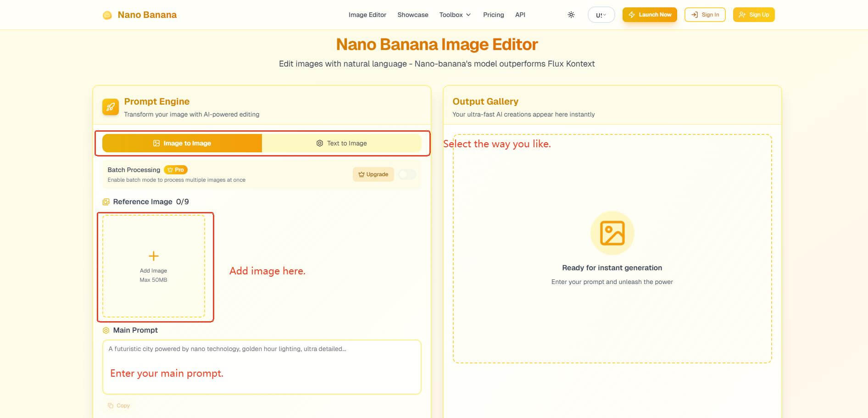Click the crown icon on the Pro badge
This screenshot has height=418, width=868.
coord(170,170)
